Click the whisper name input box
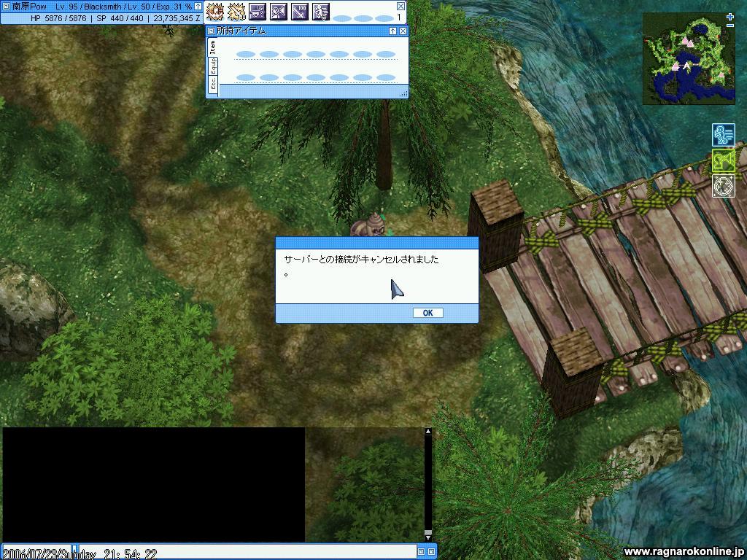Image resolution: width=747 pixels, height=560 pixels. coord(37,551)
